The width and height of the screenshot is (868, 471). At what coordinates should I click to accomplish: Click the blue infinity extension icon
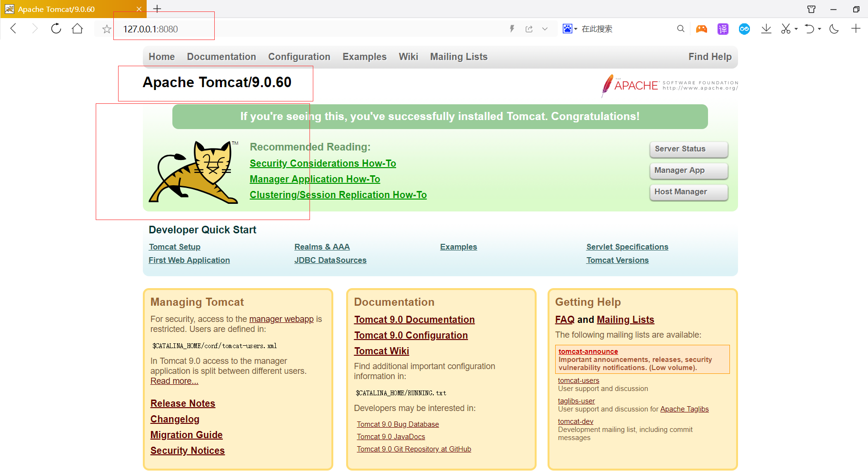pyautogui.click(x=744, y=29)
